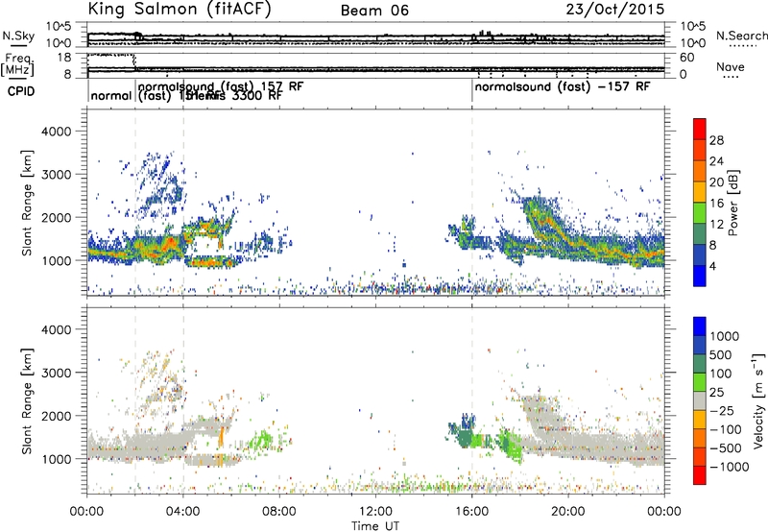The width and height of the screenshot is (768, 532).
Task: Click the red -1000 end of velocity colorbar
Action: (700, 475)
